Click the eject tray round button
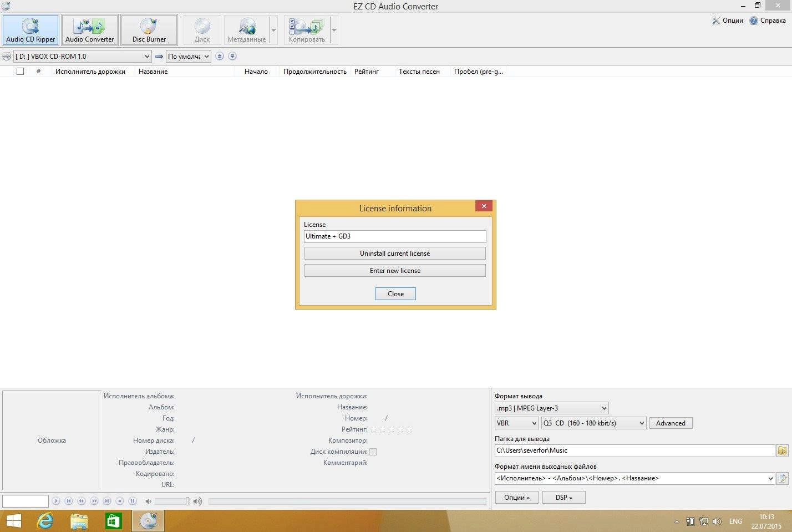This screenshot has width=792, height=532. tap(220, 56)
